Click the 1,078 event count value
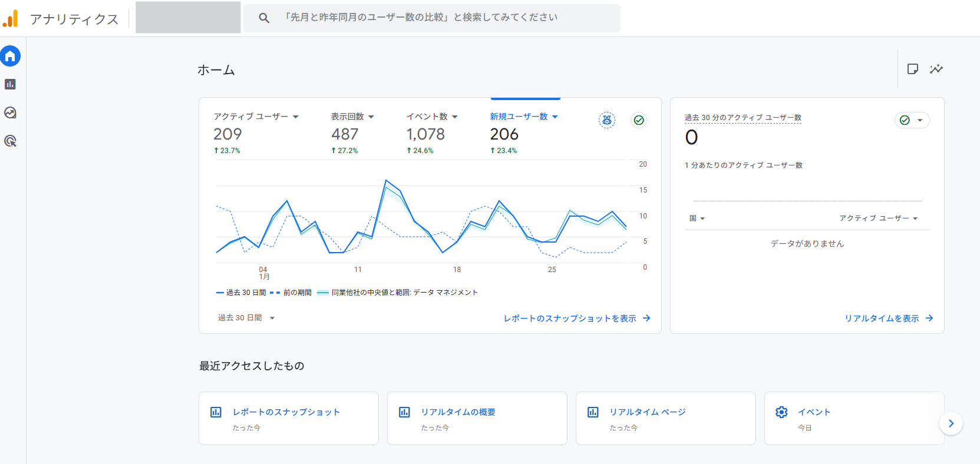The image size is (980, 464). pyautogui.click(x=425, y=134)
